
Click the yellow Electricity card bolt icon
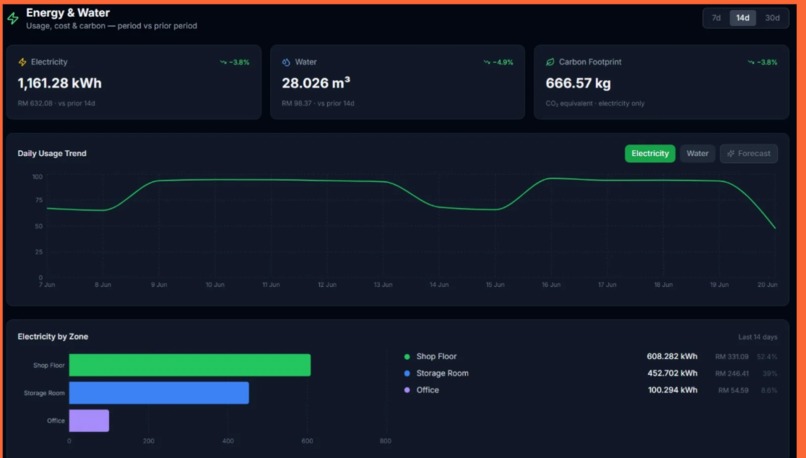22,62
